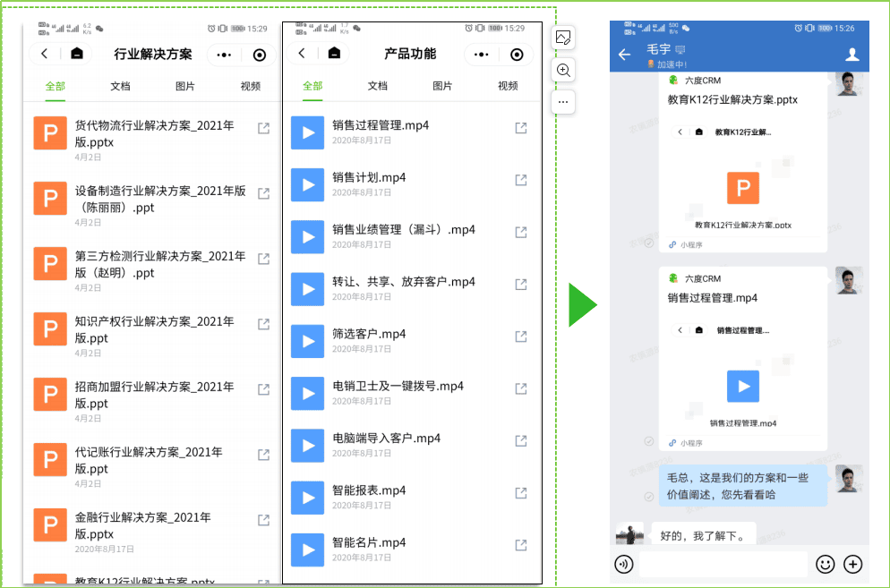Tap back arrow in 行业解决方案 header
Screen dimensions: 890x588
coord(46,54)
